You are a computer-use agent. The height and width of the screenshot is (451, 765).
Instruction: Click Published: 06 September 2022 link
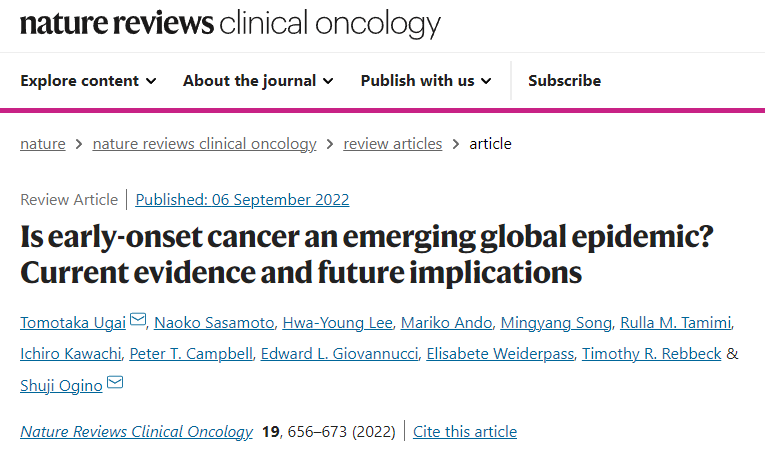coord(242,199)
